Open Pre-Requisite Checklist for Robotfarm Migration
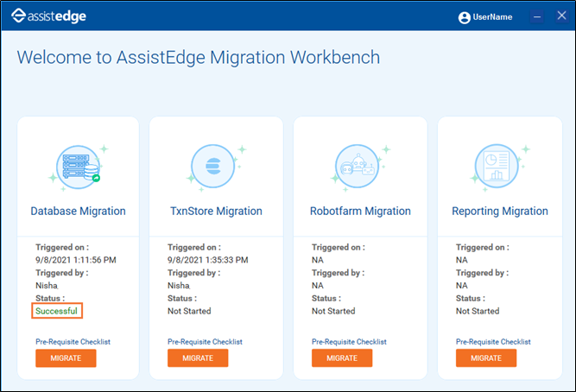The image size is (576, 392). click(349, 342)
